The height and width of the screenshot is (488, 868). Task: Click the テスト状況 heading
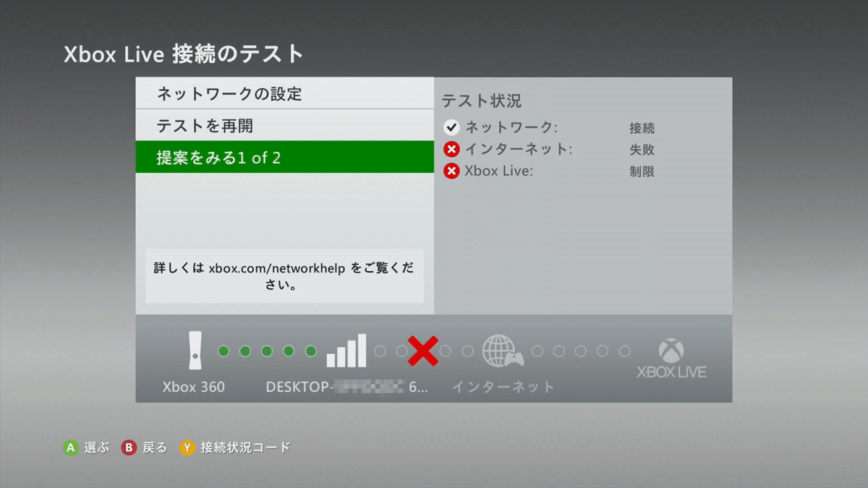[x=481, y=100]
